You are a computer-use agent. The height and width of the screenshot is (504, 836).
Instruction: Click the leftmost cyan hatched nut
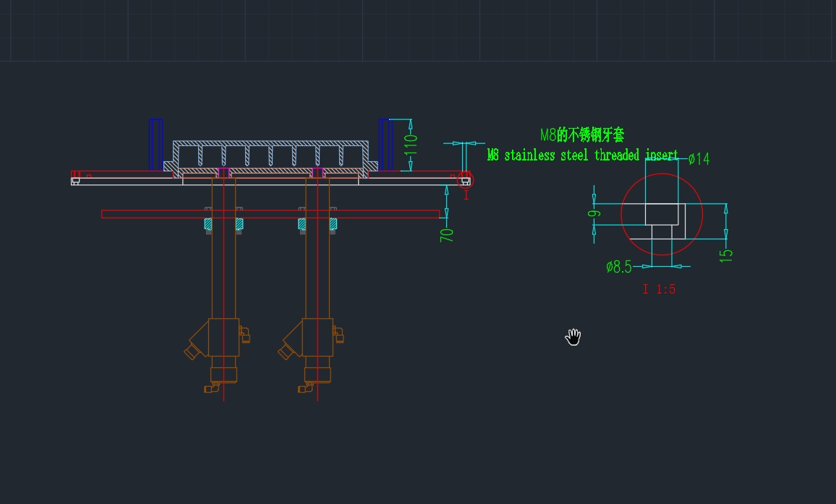pos(208,225)
